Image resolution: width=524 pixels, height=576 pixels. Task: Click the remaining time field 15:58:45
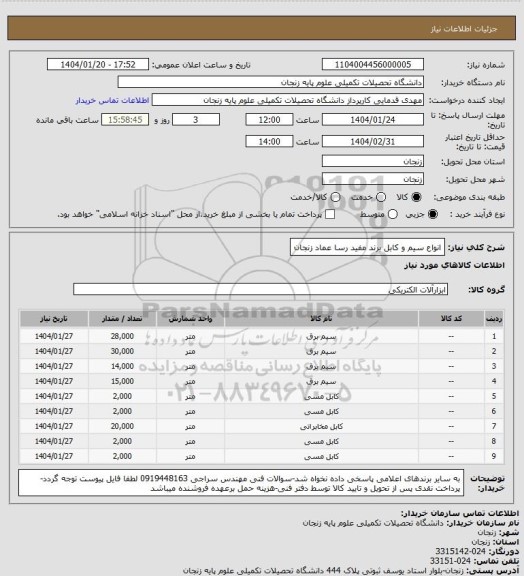click(x=125, y=120)
